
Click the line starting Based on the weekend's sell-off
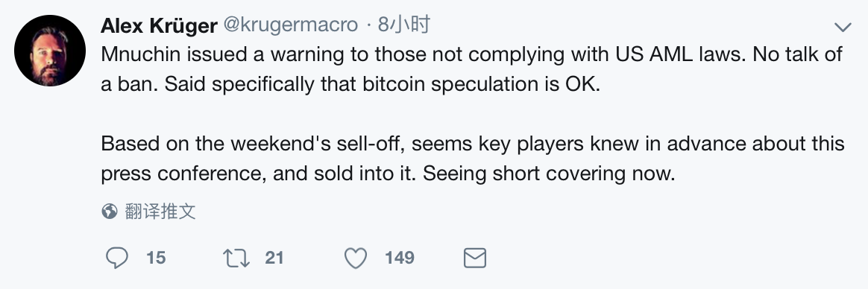click(473, 144)
